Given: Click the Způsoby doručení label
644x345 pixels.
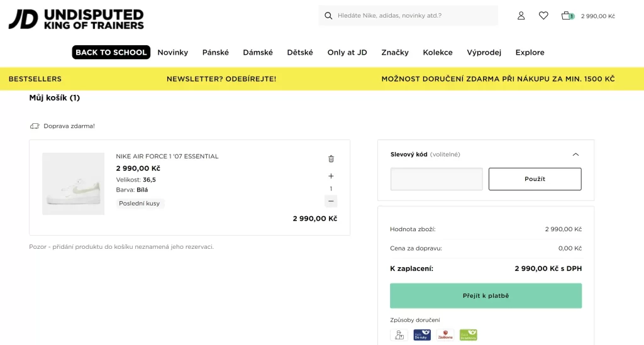Looking at the screenshot, I should [x=415, y=320].
